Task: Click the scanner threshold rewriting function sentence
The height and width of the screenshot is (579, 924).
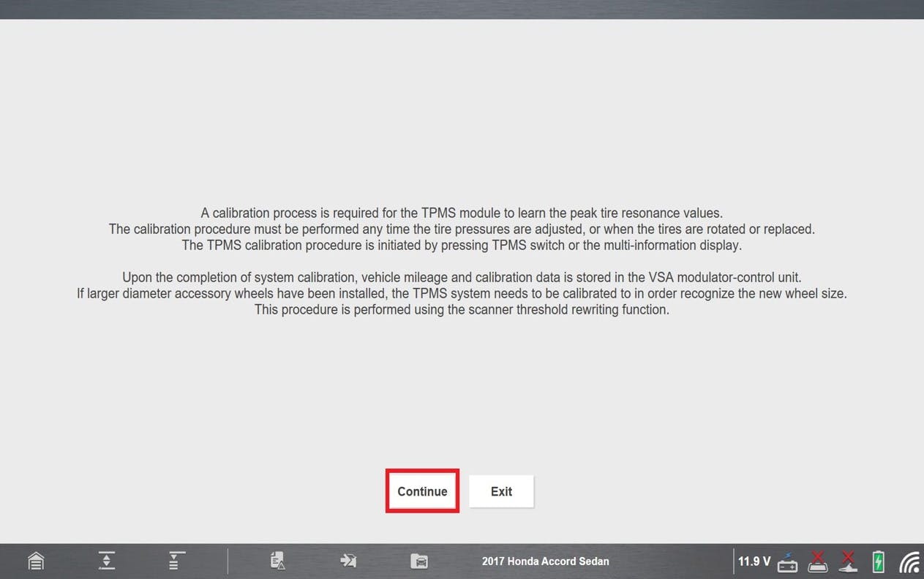Action: [x=462, y=309]
